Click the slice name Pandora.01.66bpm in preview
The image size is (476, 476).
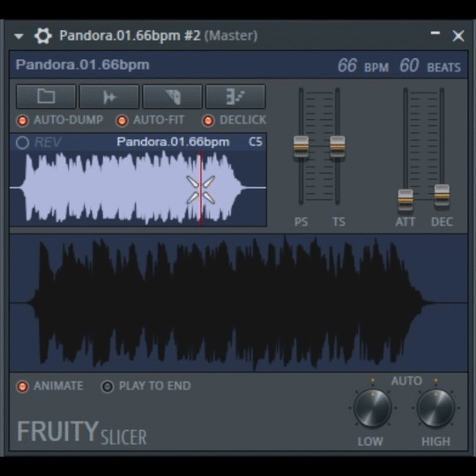tap(173, 142)
